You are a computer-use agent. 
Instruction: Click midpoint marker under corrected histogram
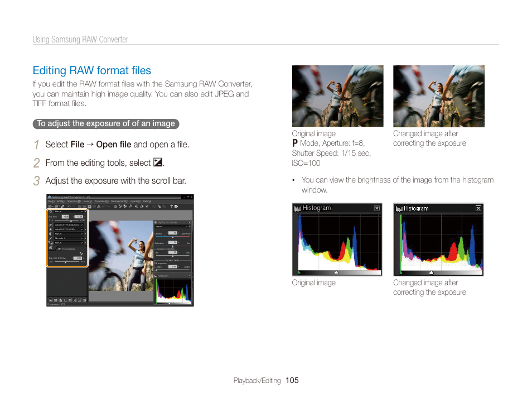coord(431,272)
